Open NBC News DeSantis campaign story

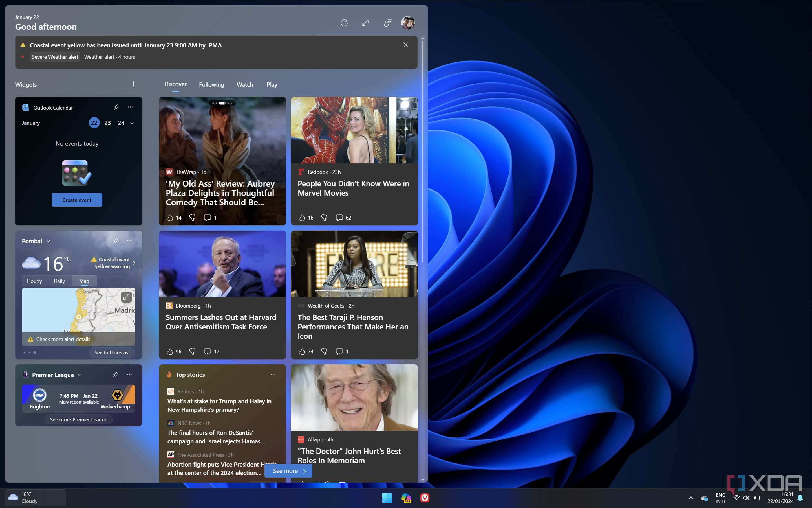[x=217, y=437]
